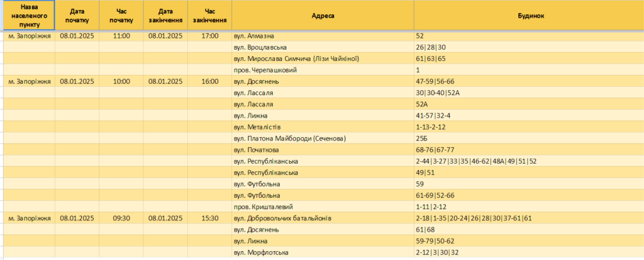Image resolution: width=644 pixels, height=260 pixels.
Task: Select the 'Назва населеного пункту' header cell
Action: (x=29, y=15)
